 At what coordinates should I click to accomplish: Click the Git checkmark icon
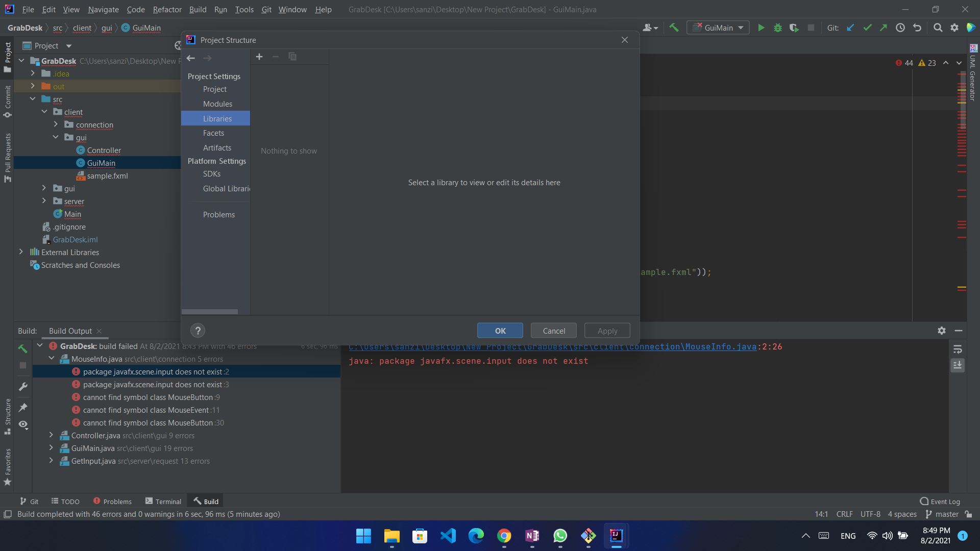pyautogui.click(x=867, y=28)
